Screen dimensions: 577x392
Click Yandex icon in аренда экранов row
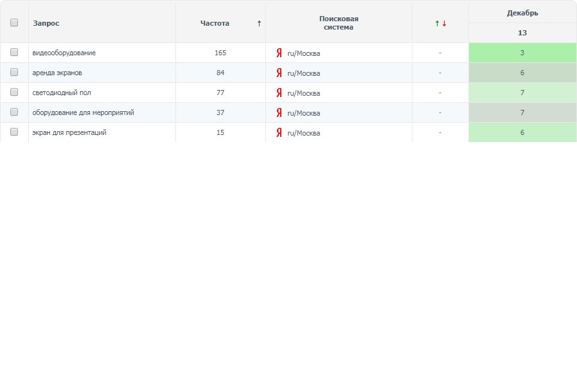pyautogui.click(x=279, y=73)
